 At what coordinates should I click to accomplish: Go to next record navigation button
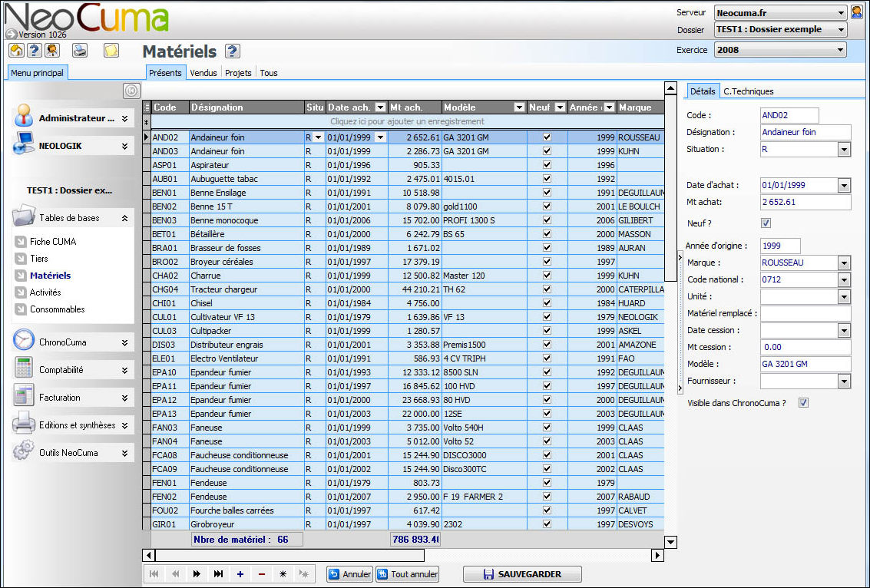pos(197,574)
